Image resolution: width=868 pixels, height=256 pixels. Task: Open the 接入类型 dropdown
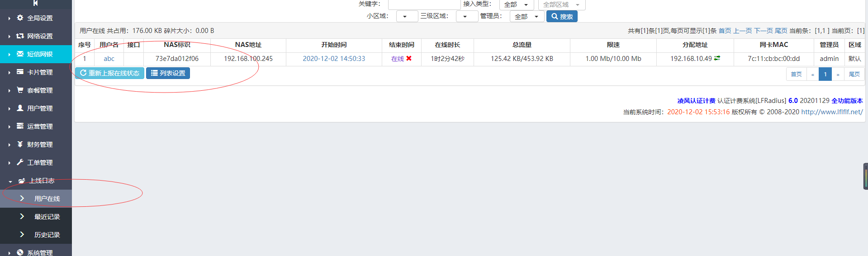pos(516,5)
